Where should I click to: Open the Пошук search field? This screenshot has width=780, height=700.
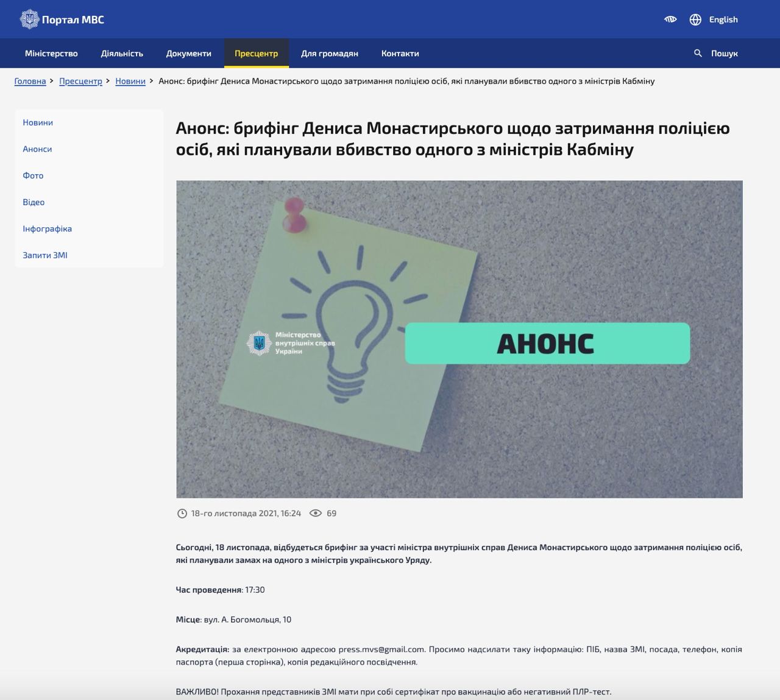coord(724,54)
